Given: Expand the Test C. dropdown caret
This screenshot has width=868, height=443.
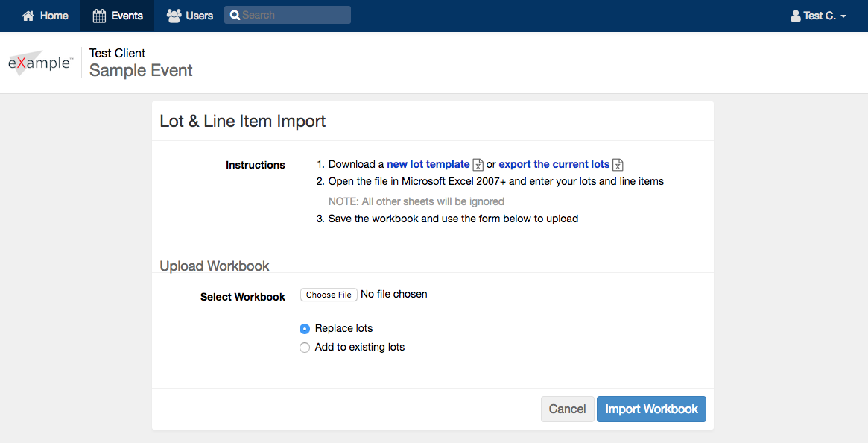Looking at the screenshot, I should [x=843, y=16].
